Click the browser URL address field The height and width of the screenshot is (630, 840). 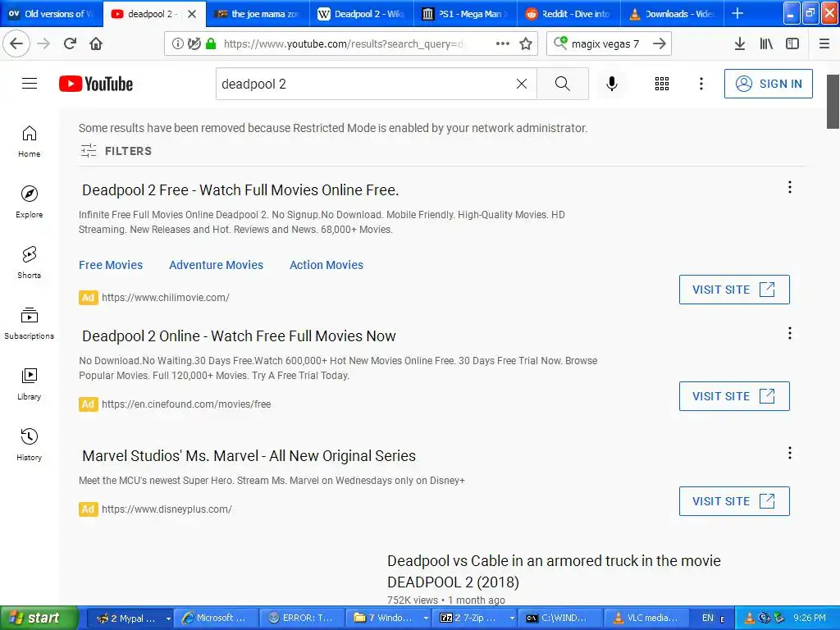pos(343,43)
